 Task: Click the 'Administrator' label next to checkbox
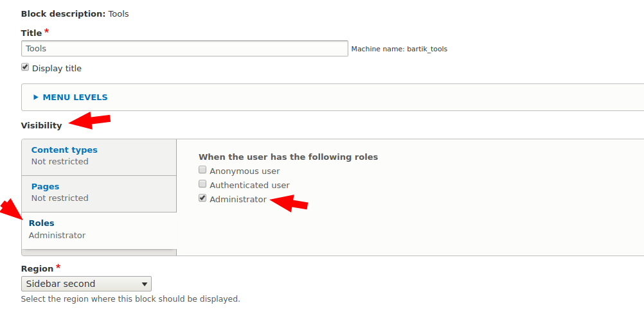238,199
